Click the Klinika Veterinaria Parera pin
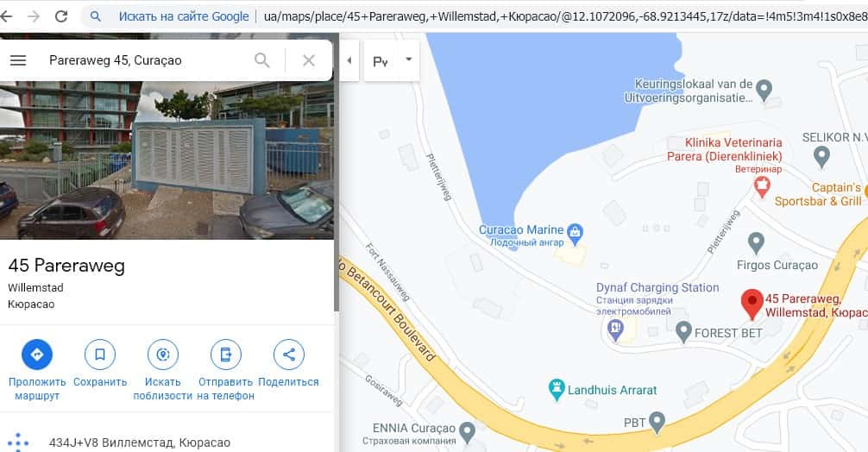The image size is (868, 452). coord(762,187)
